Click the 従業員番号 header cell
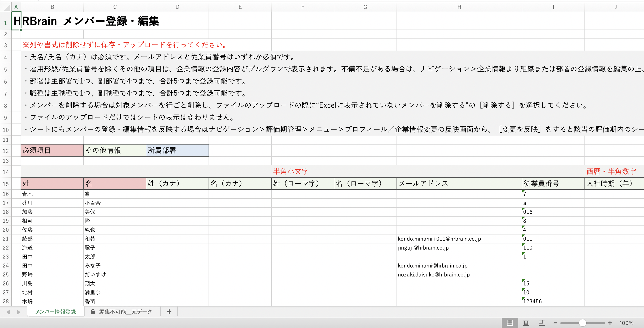This screenshot has width=644, height=328. pyautogui.click(x=553, y=183)
